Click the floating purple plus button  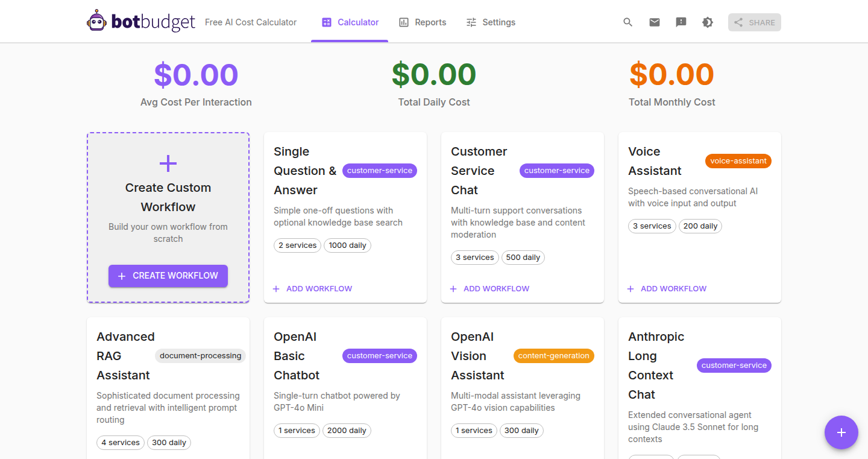[x=841, y=432]
